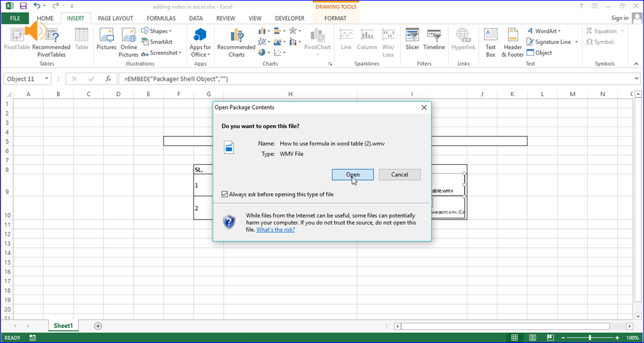Add a new sheet with plus icon

coord(98,325)
